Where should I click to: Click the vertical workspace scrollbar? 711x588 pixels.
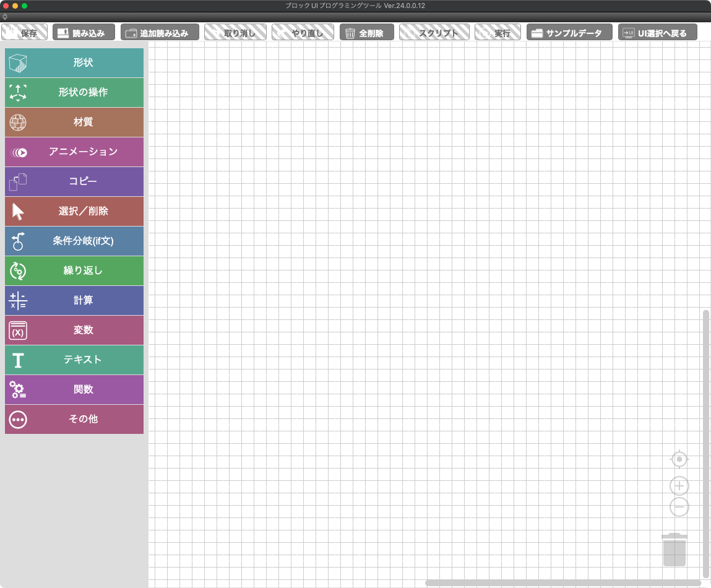tap(705, 444)
